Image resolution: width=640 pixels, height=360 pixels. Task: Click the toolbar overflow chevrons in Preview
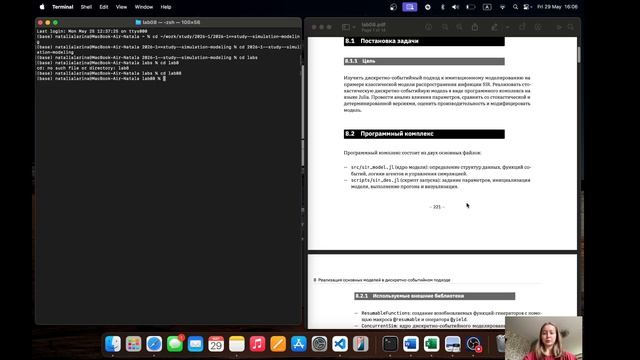pyautogui.click(x=559, y=27)
